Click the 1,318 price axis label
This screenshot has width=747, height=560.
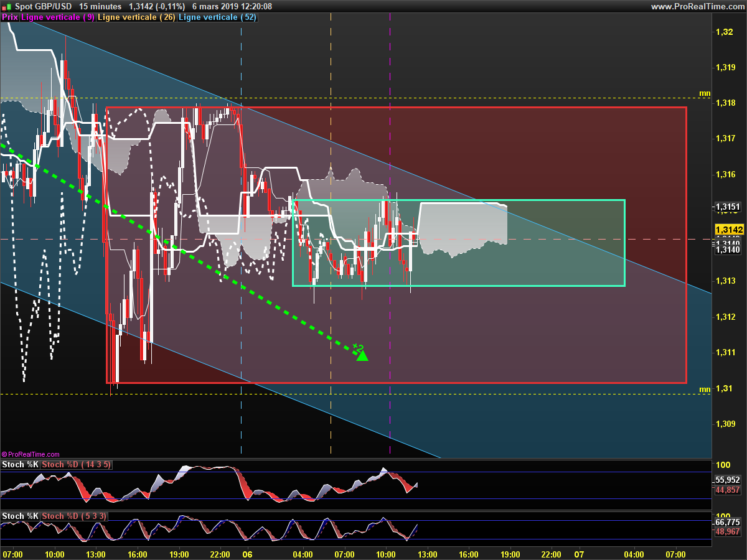pos(726,103)
